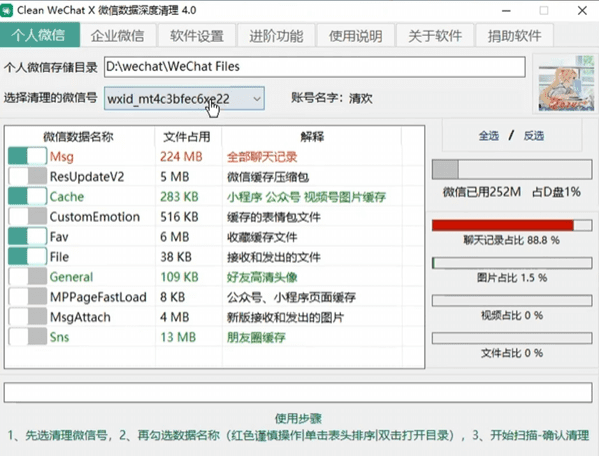The image size is (599, 456).
Task: Turn on the CustomEmotion toggle
Action: [x=28, y=217]
